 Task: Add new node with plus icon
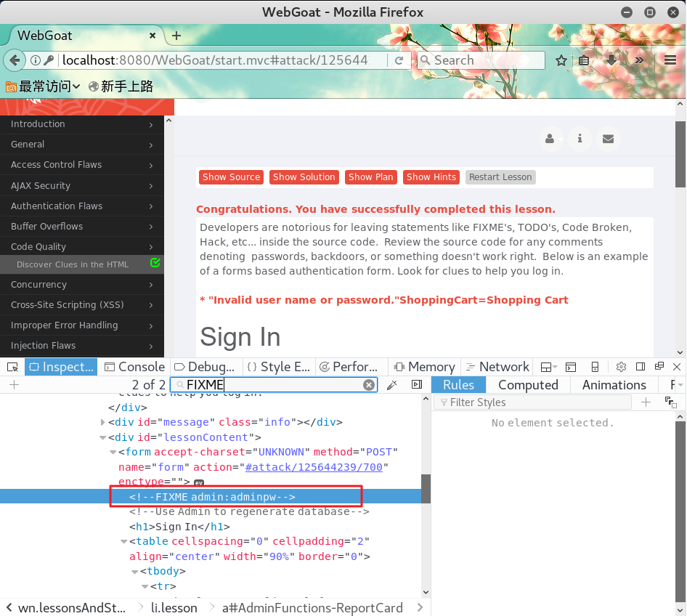coord(14,385)
